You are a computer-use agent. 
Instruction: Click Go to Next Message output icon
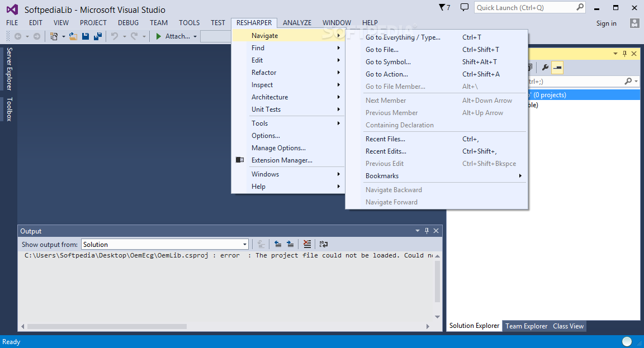tap(290, 244)
